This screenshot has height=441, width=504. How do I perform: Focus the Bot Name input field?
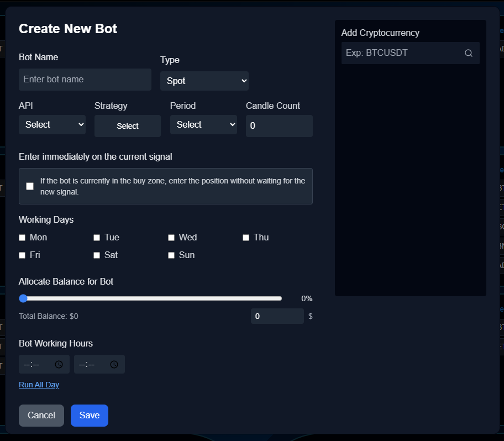85,80
